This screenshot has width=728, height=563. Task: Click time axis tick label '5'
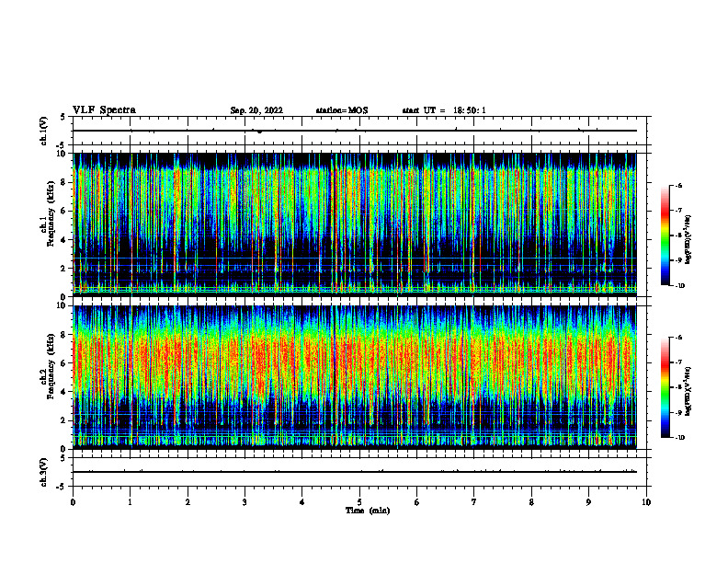click(359, 502)
